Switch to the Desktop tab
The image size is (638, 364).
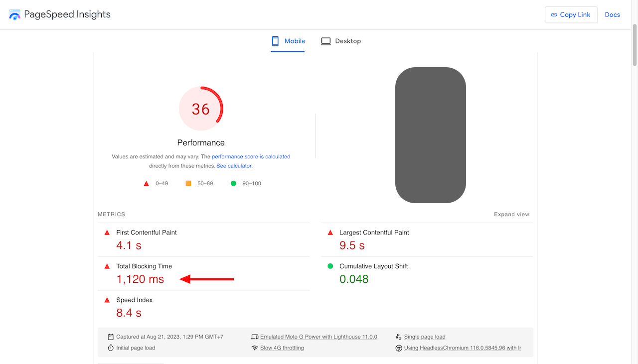point(341,41)
